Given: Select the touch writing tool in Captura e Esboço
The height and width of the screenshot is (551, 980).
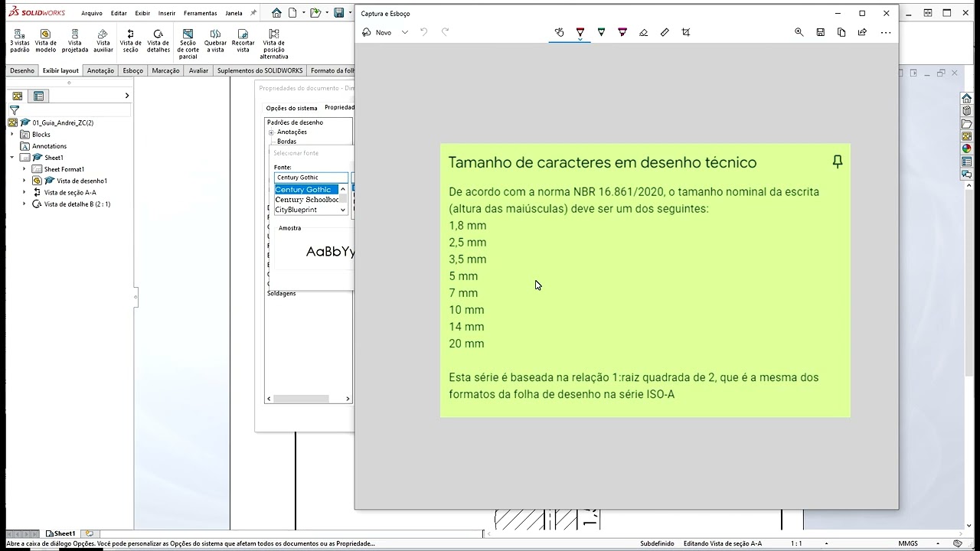Looking at the screenshot, I should tap(560, 32).
